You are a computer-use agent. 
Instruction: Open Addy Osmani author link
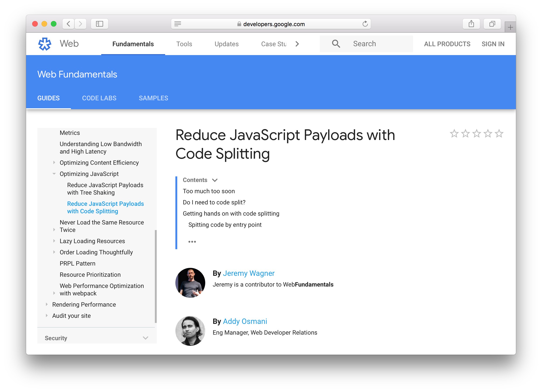245,321
